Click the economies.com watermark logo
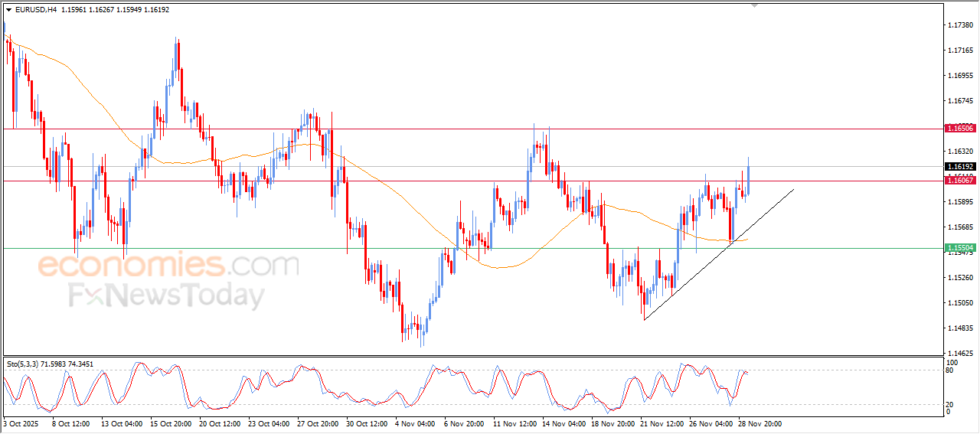Image resolution: width=980 pixels, height=434 pixels. tap(168, 265)
